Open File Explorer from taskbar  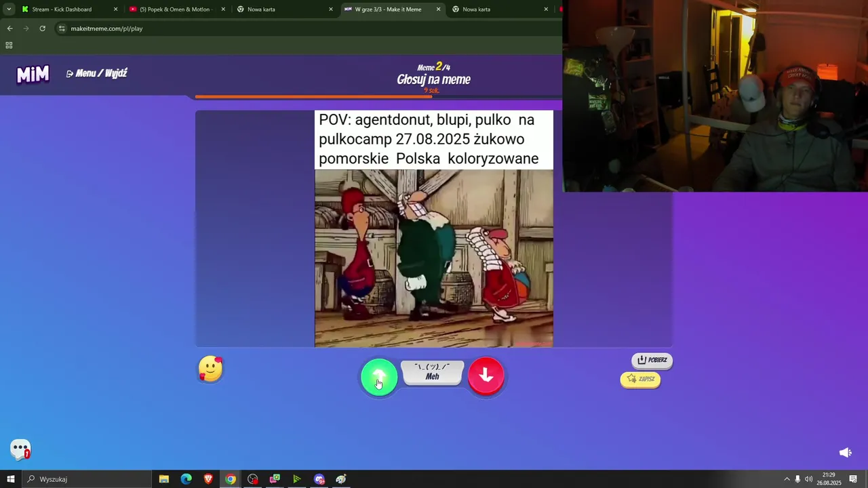163,479
